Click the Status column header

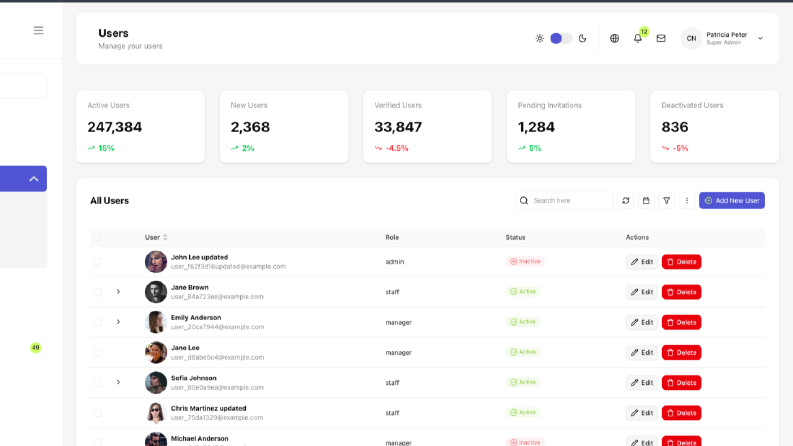(515, 237)
